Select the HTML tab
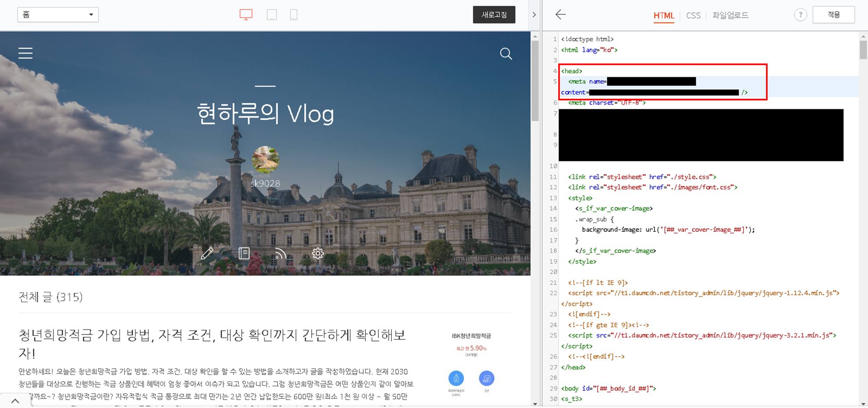868x408 pixels. tap(664, 16)
